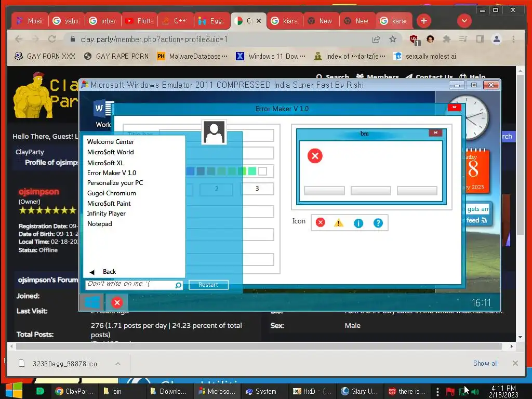This screenshot has height=399, width=532.
Task: Click the Chrome reload page icon
Action: 52,39
